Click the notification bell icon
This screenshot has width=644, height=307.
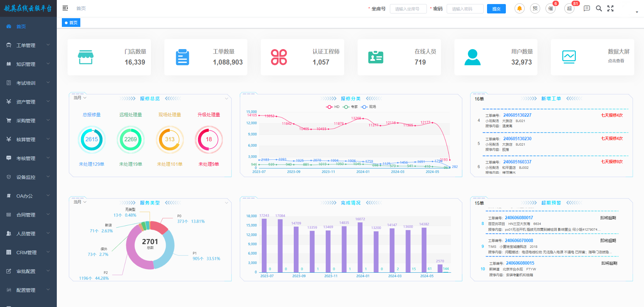click(519, 9)
